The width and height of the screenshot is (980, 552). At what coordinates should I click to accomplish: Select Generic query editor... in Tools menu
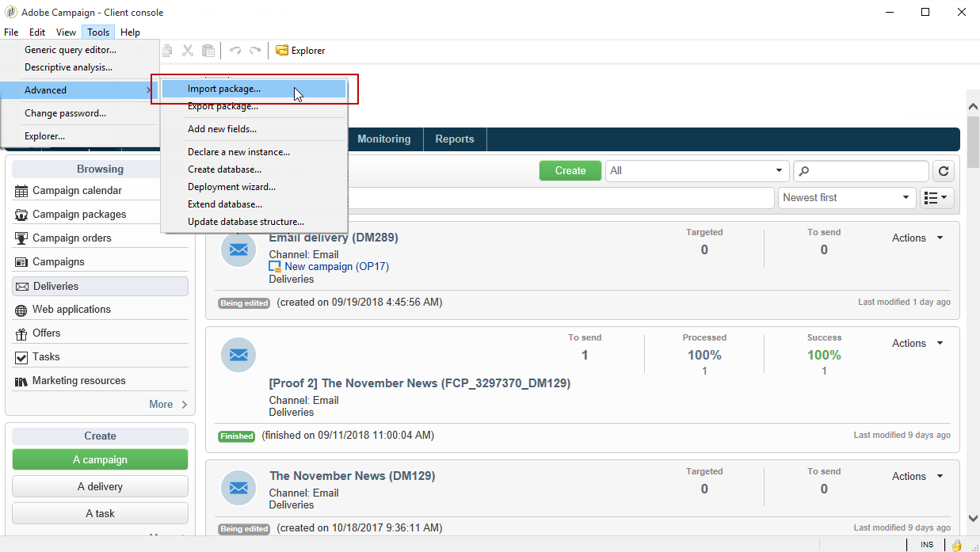tap(78, 50)
